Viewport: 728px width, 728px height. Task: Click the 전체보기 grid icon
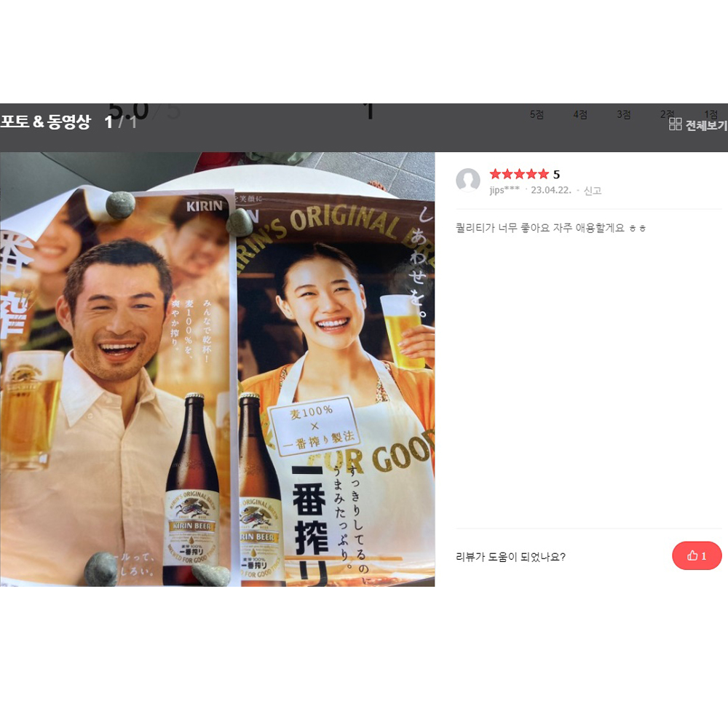(675, 124)
